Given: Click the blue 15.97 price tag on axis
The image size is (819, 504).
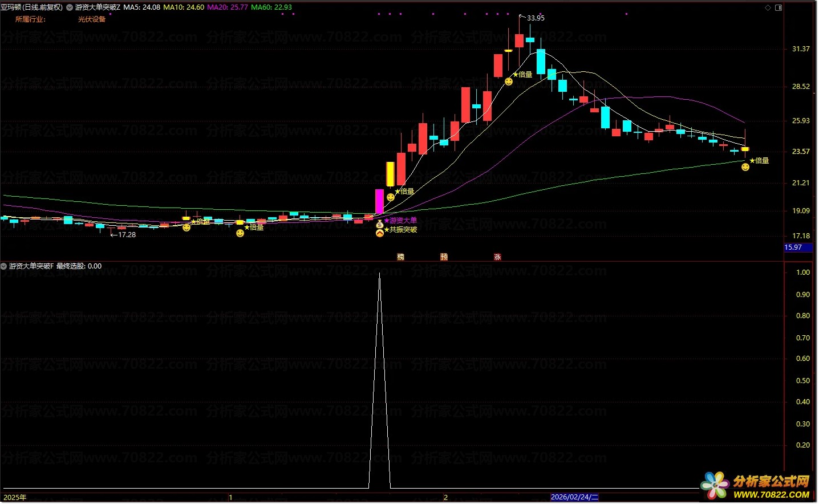Looking at the screenshot, I should (x=798, y=247).
